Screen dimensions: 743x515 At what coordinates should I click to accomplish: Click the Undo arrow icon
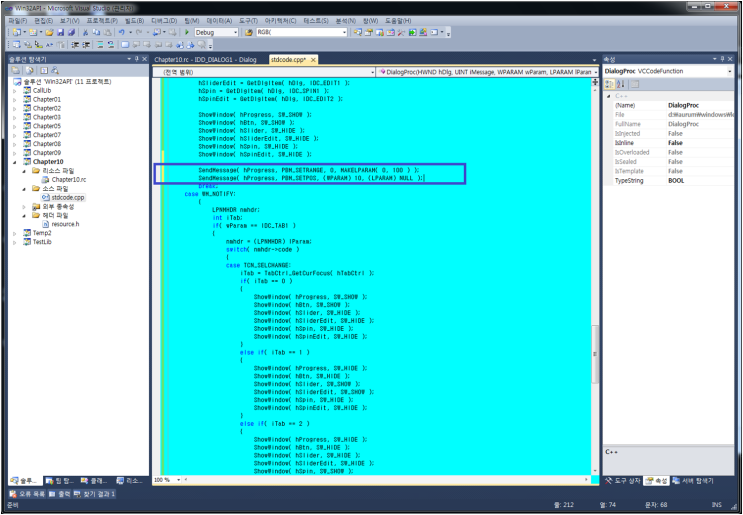coord(122,32)
